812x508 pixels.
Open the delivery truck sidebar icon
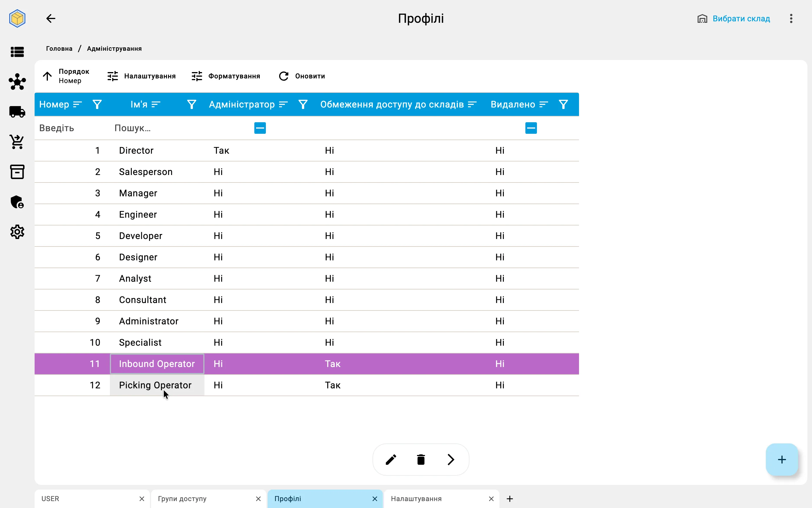tap(17, 112)
